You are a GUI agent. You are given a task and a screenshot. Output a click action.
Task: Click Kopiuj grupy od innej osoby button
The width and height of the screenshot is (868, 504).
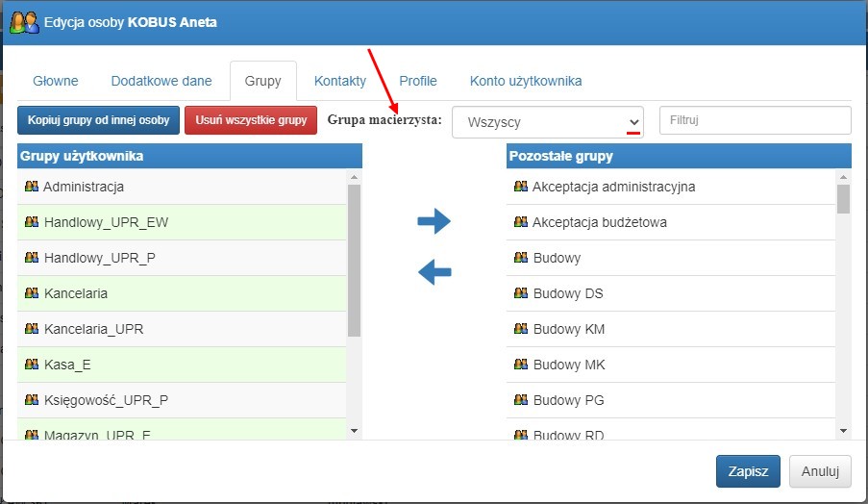point(99,120)
